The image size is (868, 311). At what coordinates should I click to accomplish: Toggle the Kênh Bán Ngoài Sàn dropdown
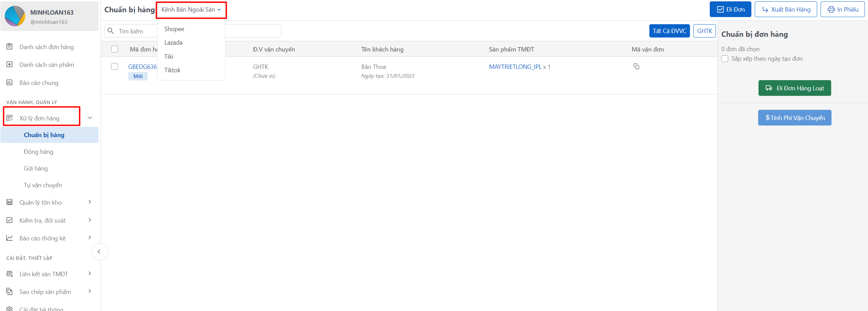pos(191,10)
